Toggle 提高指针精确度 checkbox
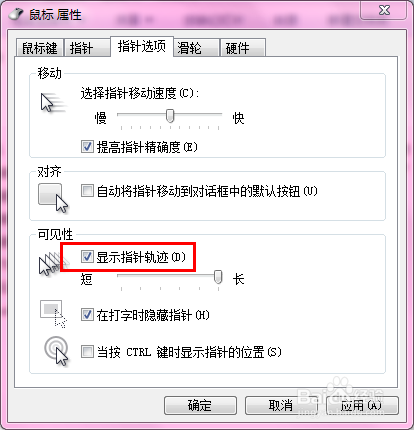The image size is (414, 430). (x=87, y=146)
